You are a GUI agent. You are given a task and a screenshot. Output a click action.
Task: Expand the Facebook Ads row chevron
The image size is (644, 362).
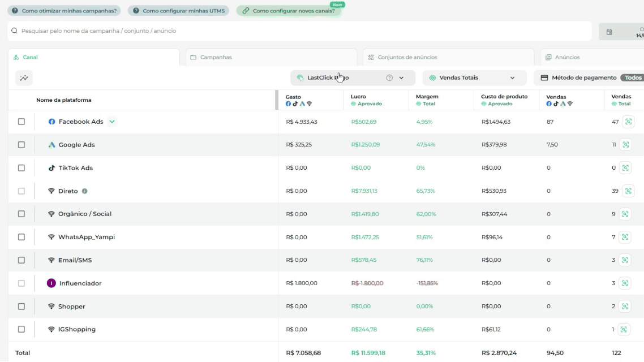(x=111, y=122)
